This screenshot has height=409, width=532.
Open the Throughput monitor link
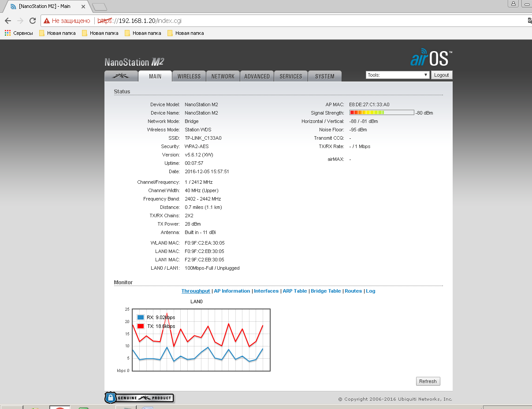[196, 291]
